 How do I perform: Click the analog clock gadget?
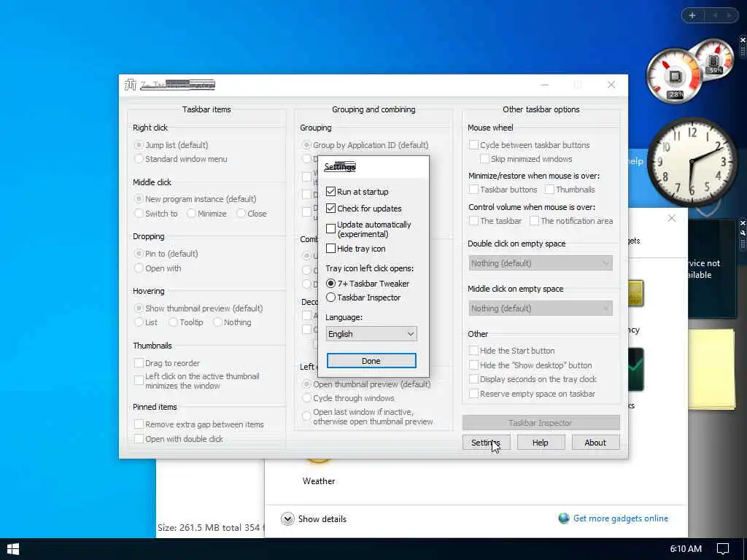(692, 163)
